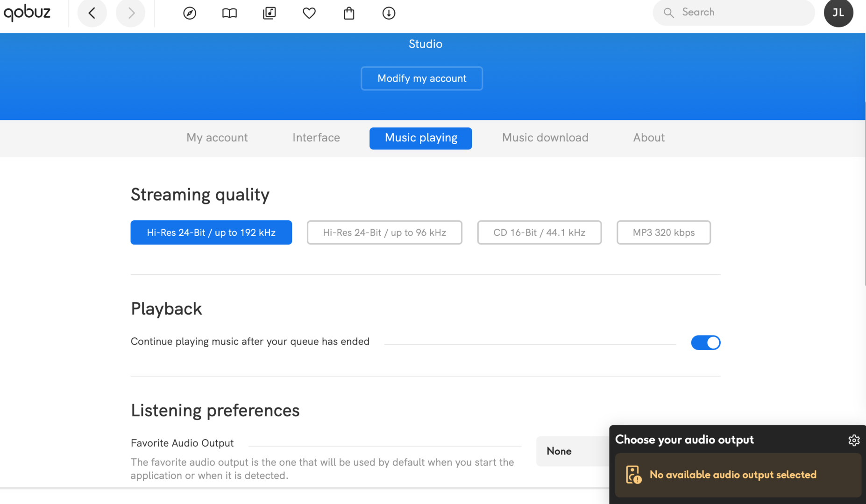The image size is (866, 504).
Task: Open the Magazine book icon
Action: click(229, 13)
